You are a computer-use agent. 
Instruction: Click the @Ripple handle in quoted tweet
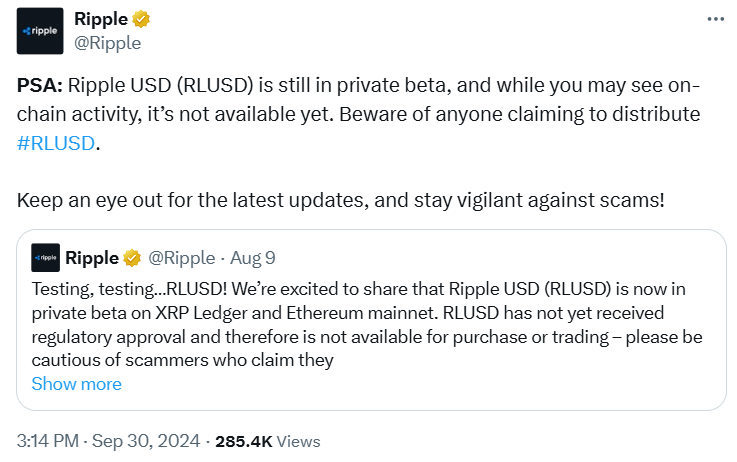pyautogui.click(x=181, y=258)
